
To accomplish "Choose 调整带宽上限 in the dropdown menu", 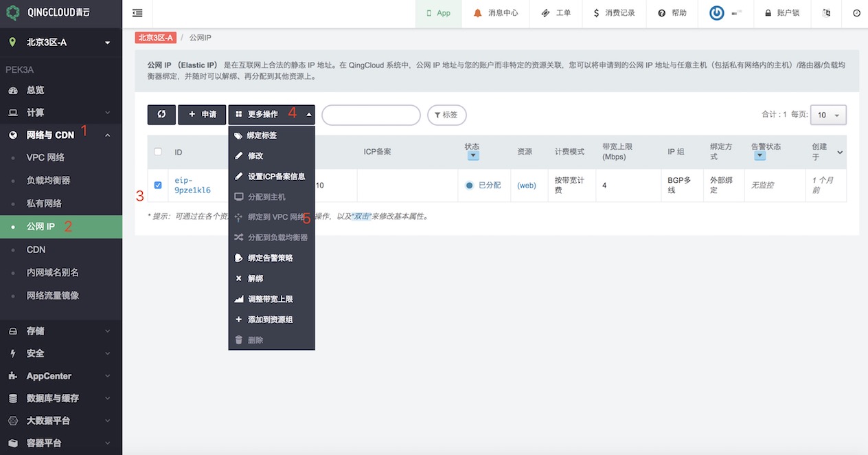I will [x=270, y=299].
